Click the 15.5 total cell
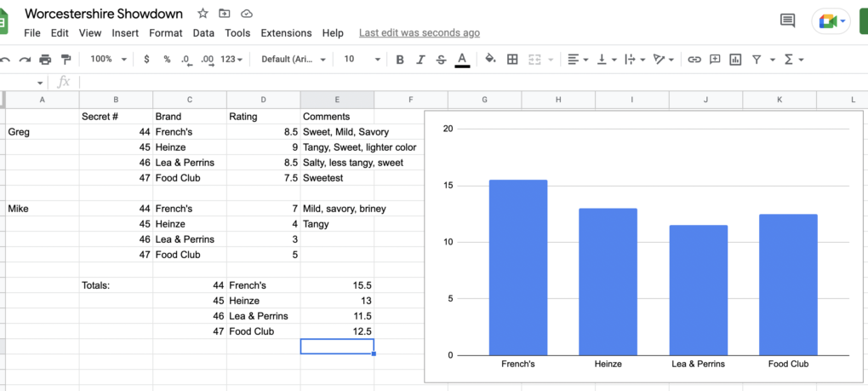The width and height of the screenshot is (868, 391). [x=337, y=285]
